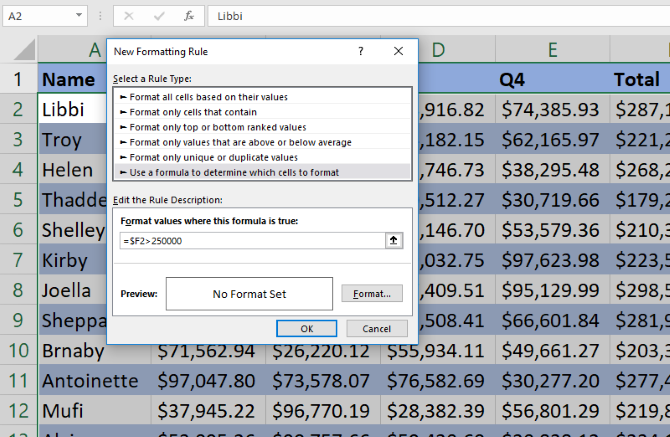Click cell with $96,770.19
670x437 pixels.
[323, 411]
